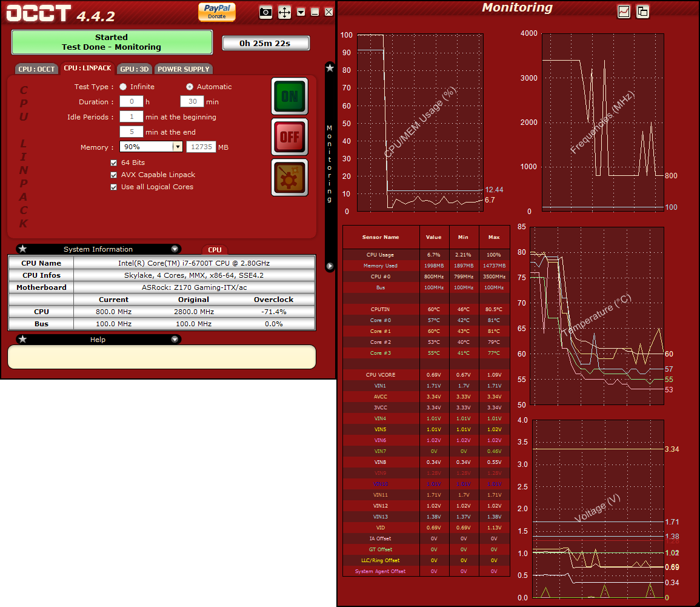Click the move window arrows icon
700x607 pixels.
pos(284,12)
